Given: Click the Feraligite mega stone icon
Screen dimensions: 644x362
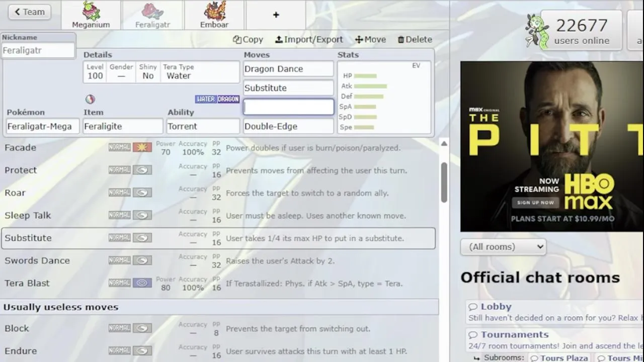Looking at the screenshot, I should click(90, 99).
